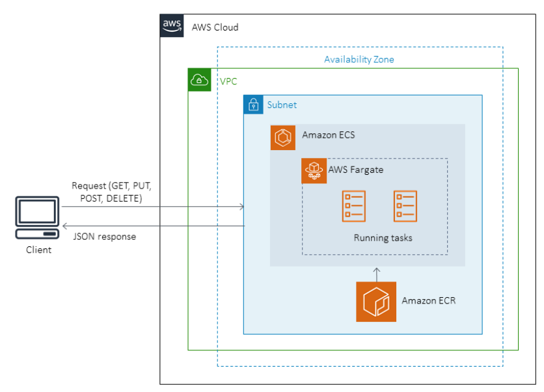Select the right running task icon
Viewport: 544px width, 392px height.
click(x=405, y=206)
